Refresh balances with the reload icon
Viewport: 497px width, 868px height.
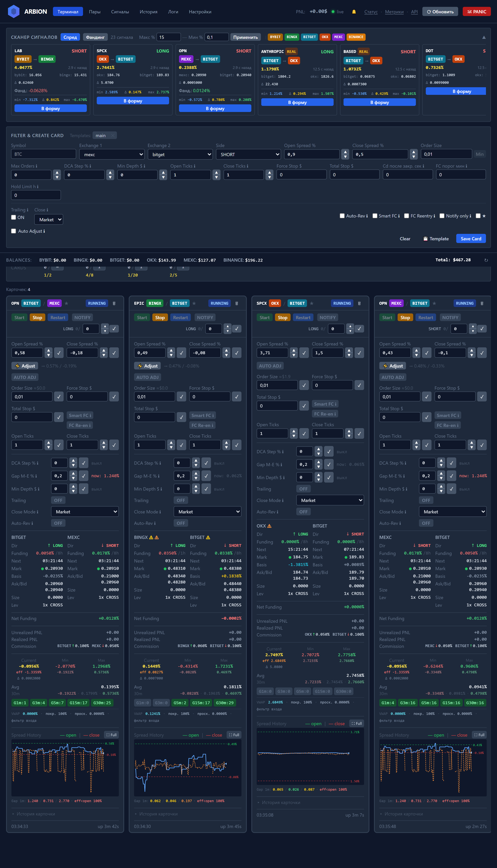click(x=486, y=260)
